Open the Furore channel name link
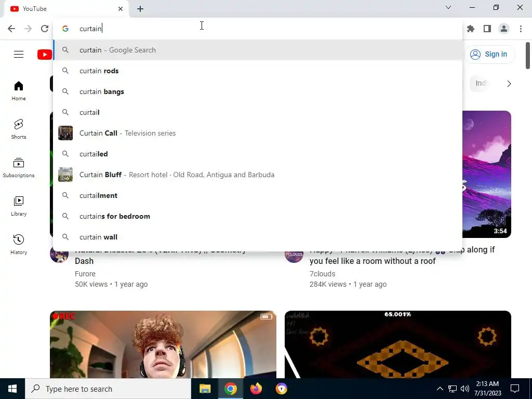This screenshot has width=532, height=399. pyautogui.click(x=85, y=274)
